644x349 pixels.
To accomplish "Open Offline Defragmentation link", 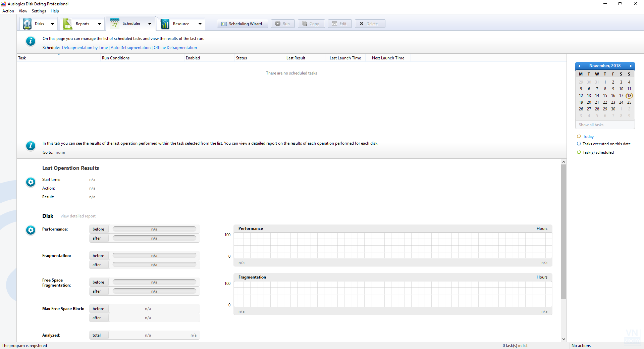I will (175, 48).
